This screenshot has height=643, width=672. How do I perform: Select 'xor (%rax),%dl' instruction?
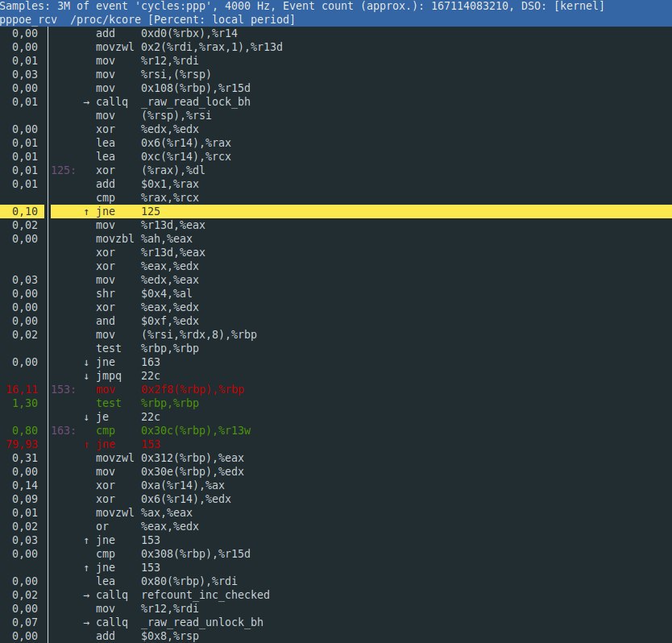[x=151, y=170]
